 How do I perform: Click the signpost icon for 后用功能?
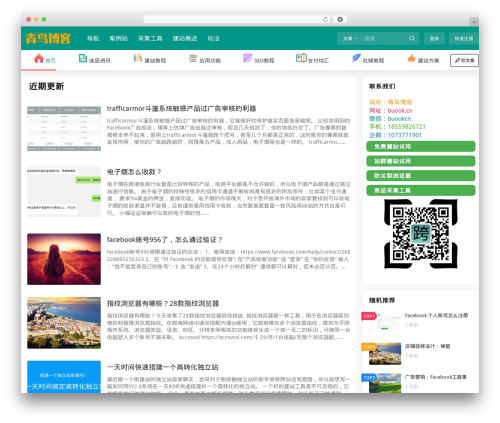click(x=193, y=58)
